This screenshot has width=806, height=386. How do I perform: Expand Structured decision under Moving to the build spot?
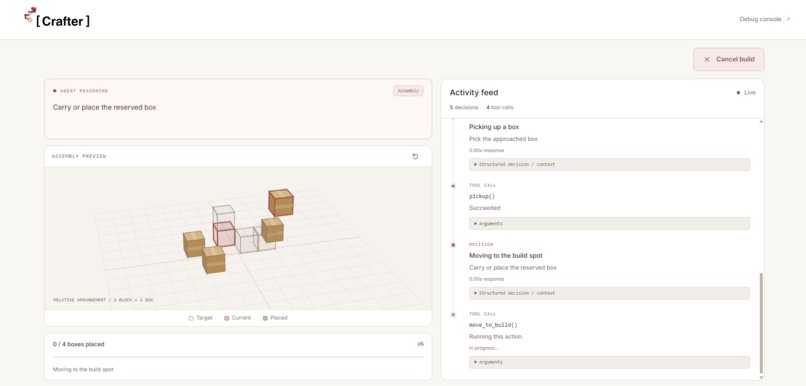tap(609, 293)
